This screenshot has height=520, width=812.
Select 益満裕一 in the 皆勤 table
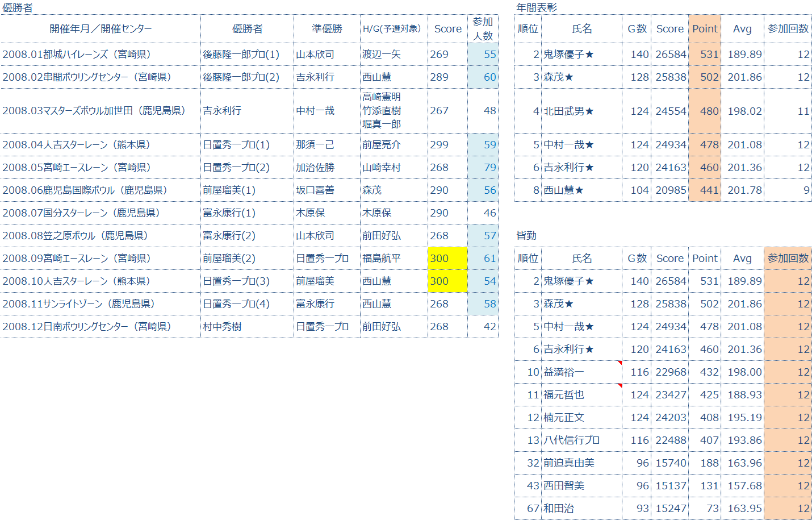click(x=581, y=372)
